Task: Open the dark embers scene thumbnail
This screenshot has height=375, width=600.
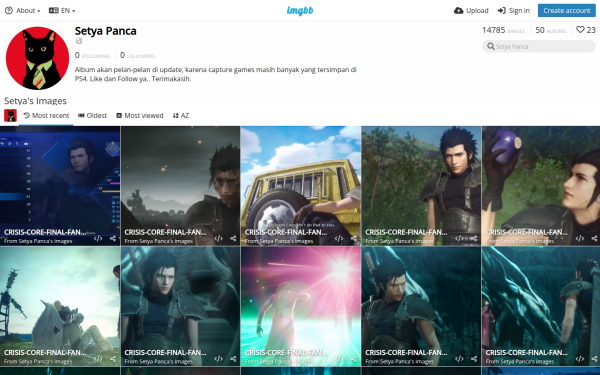Action: point(180,186)
